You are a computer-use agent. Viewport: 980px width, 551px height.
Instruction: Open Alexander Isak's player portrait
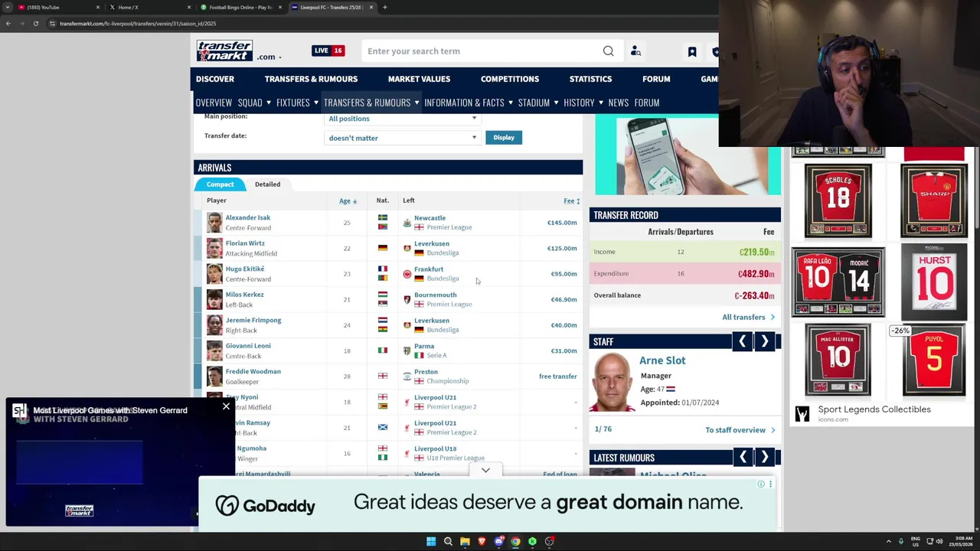pos(214,223)
